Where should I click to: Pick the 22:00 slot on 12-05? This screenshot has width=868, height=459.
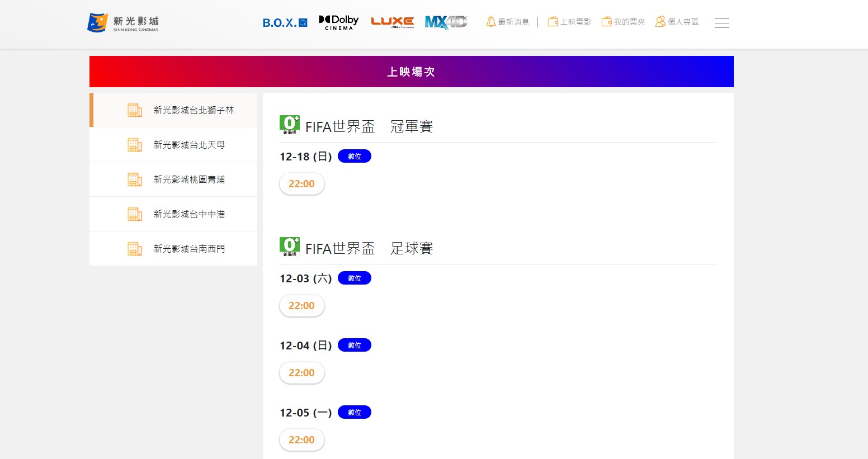pos(302,440)
